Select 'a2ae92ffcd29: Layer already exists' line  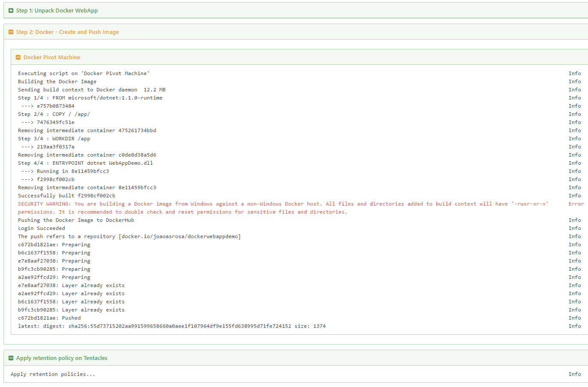click(71, 293)
